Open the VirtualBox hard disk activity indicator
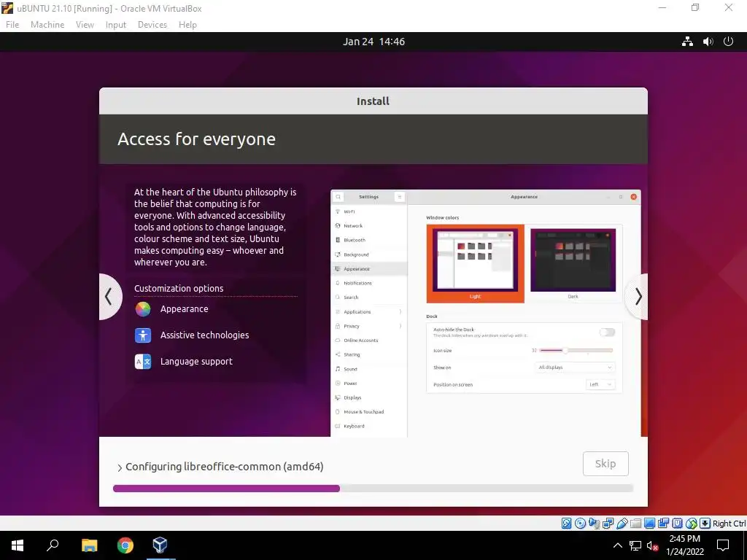747x560 pixels. (x=566, y=524)
